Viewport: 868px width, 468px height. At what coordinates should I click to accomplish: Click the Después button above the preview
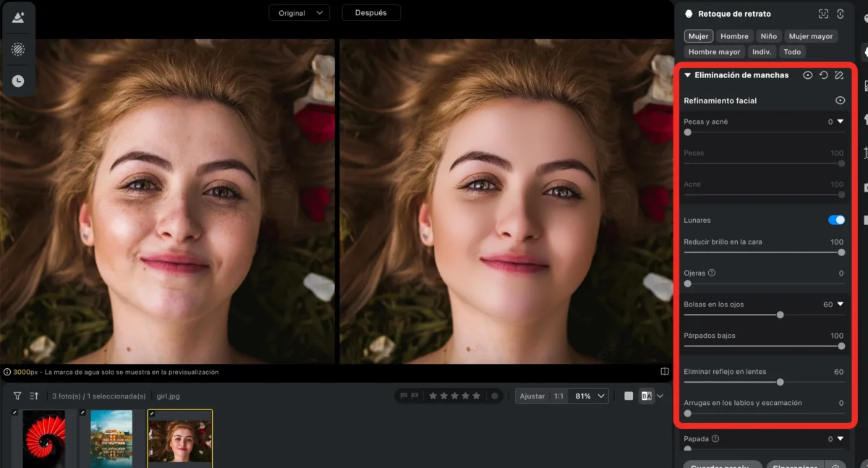tap(371, 13)
